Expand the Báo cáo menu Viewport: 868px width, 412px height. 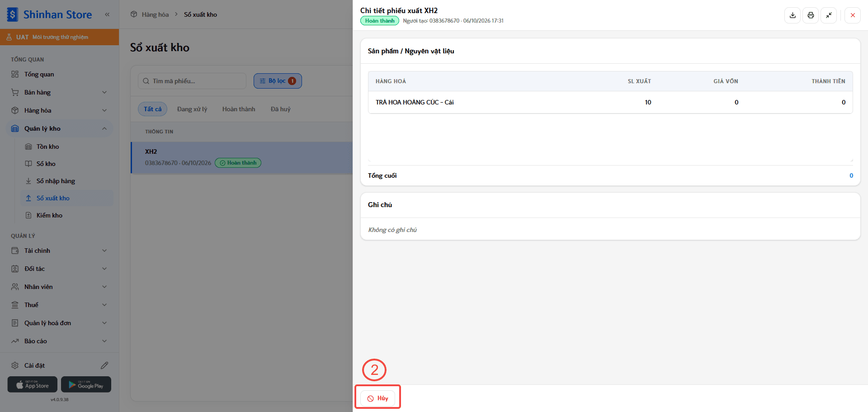coord(60,341)
